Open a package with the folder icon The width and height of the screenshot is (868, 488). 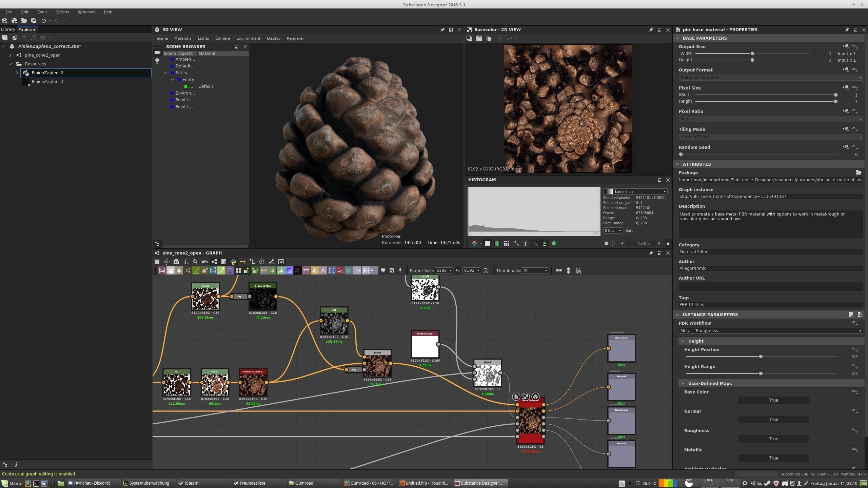(24, 21)
